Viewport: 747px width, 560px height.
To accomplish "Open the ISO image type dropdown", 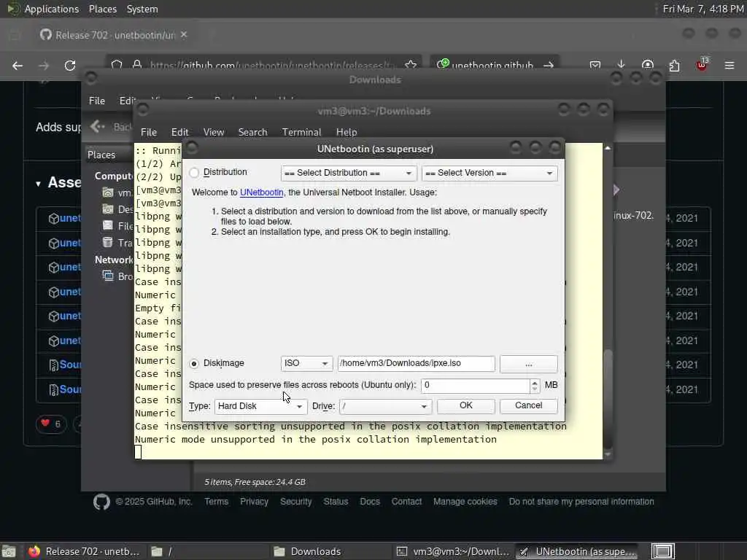I will pyautogui.click(x=306, y=363).
